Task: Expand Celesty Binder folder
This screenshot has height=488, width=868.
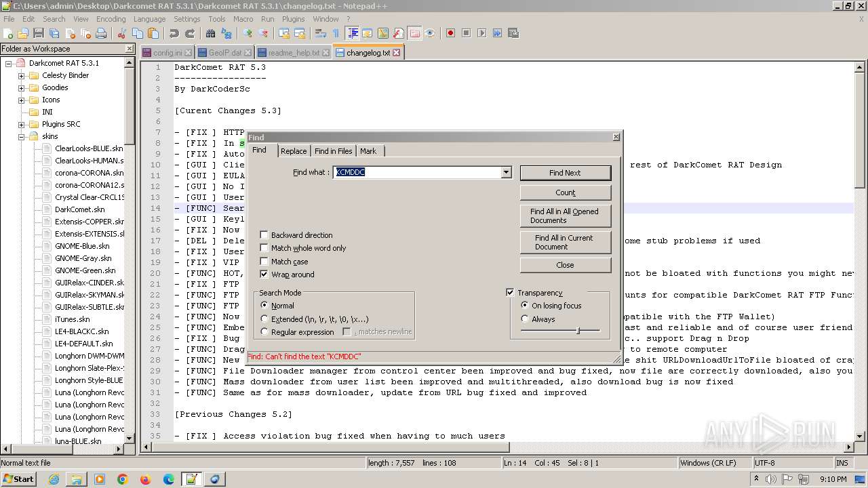Action: click(21, 75)
